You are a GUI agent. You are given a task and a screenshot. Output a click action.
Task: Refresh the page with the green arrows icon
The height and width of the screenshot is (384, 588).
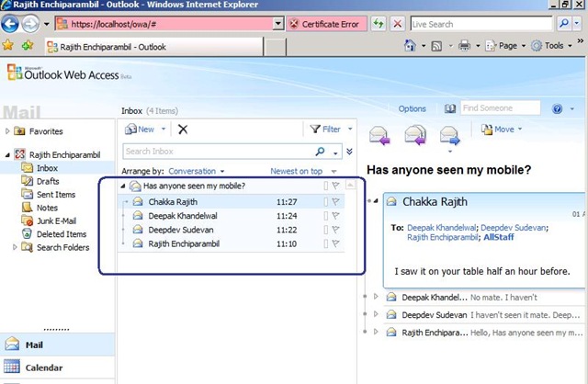point(378,24)
